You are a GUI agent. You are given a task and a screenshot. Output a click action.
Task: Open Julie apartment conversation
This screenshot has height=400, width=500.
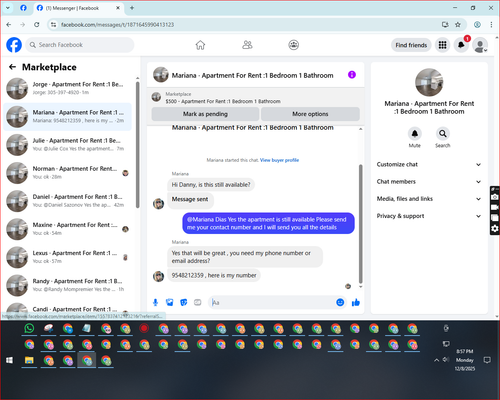[x=68, y=145]
